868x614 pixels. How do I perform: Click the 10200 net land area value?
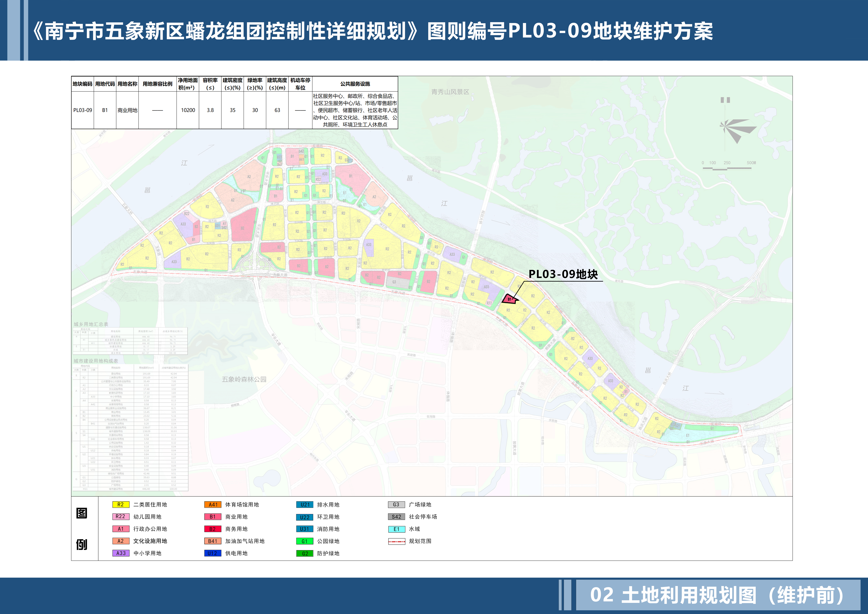pos(188,110)
